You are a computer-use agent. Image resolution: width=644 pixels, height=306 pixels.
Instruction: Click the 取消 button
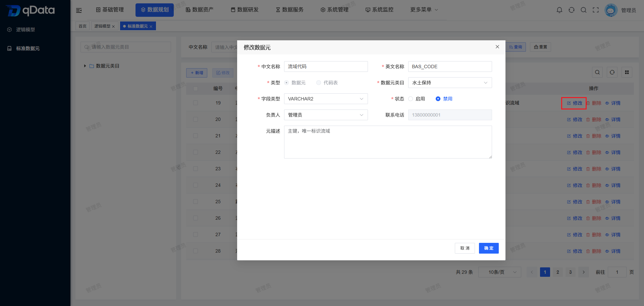click(465, 248)
